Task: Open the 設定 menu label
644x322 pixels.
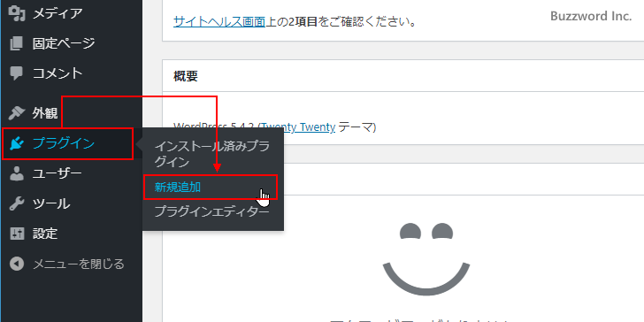Action: [45, 234]
